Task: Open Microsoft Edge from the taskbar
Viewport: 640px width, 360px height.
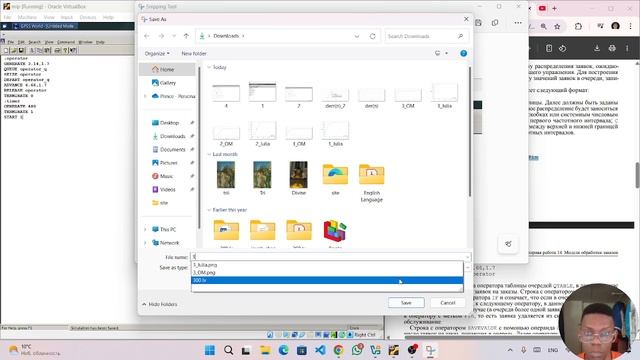Action: 283,350
